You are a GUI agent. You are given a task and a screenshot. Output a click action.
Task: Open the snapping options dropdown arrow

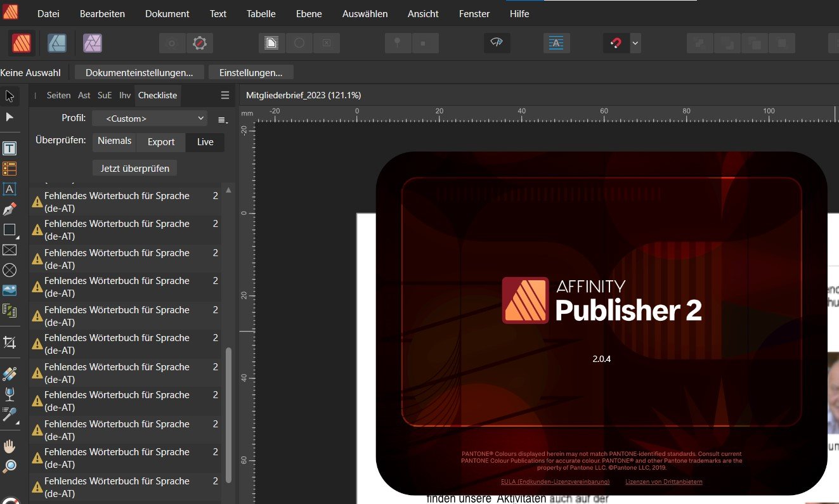(x=635, y=43)
